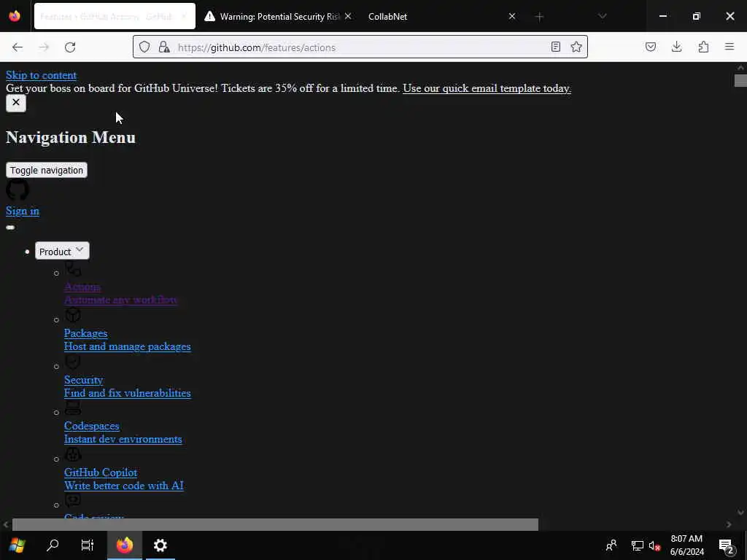Open the Firefox extensions menu
This screenshot has width=747, height=560.
pos(703,47)
